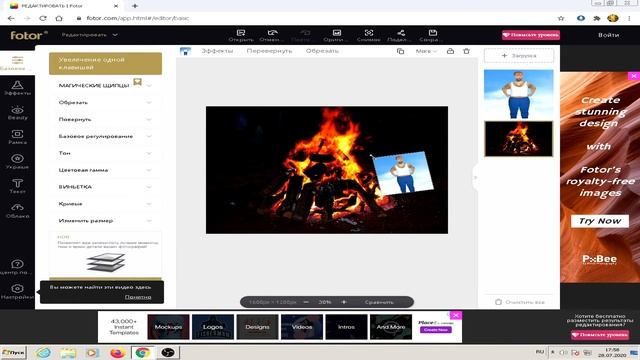Reload the browser page
The width and height of the screenshot is (640, 360).
[x=43, y=18]
